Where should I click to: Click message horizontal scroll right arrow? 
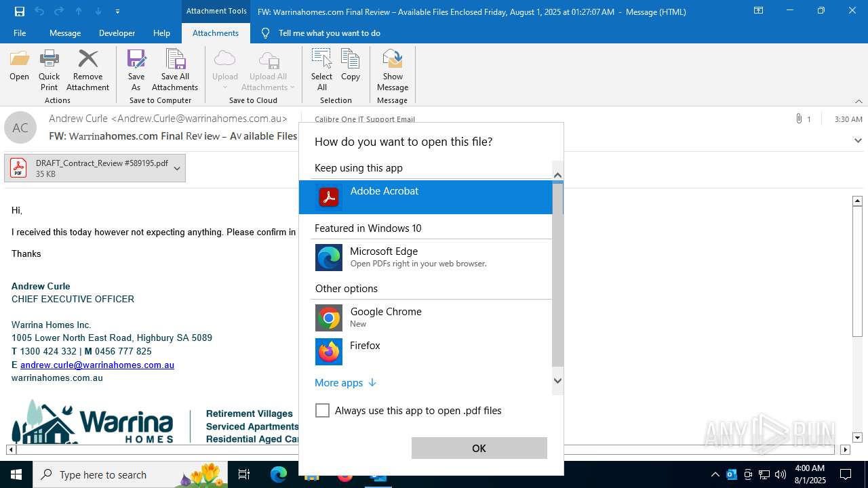[x=845, y=449]
